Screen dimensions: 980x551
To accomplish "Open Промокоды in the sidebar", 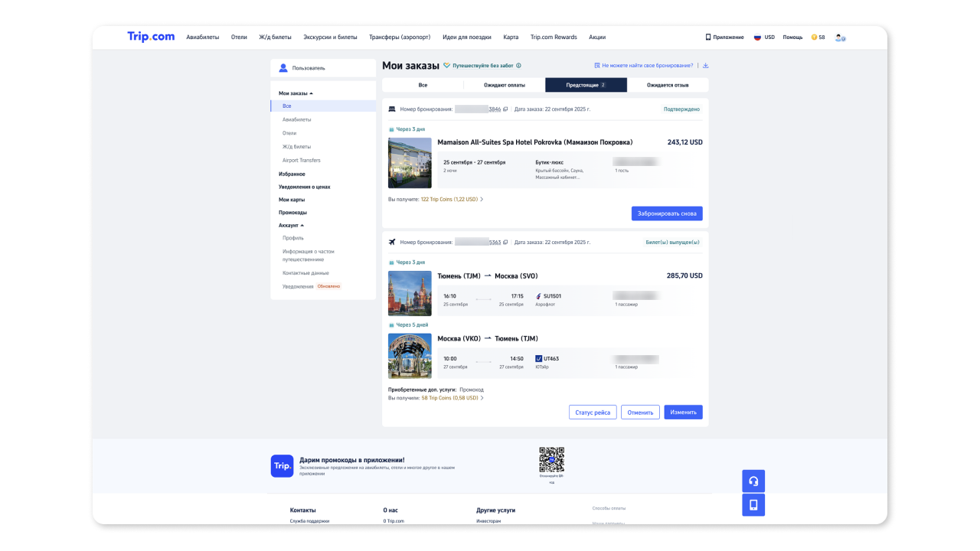I will (x=293, y=213).
